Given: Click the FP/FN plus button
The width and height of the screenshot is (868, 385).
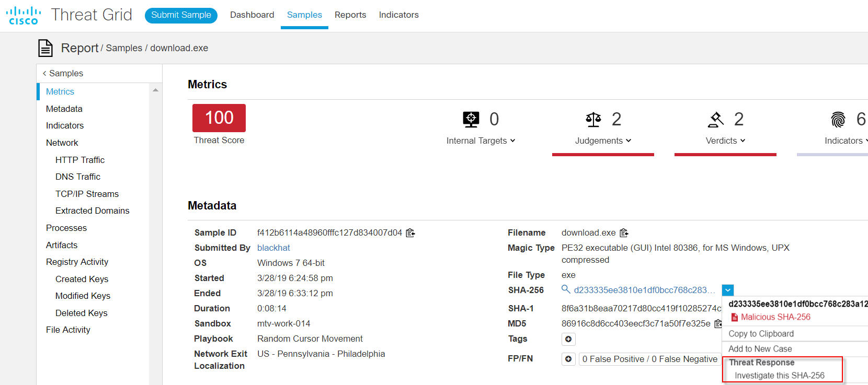Looking at the screenshot, I should point(568,359).
